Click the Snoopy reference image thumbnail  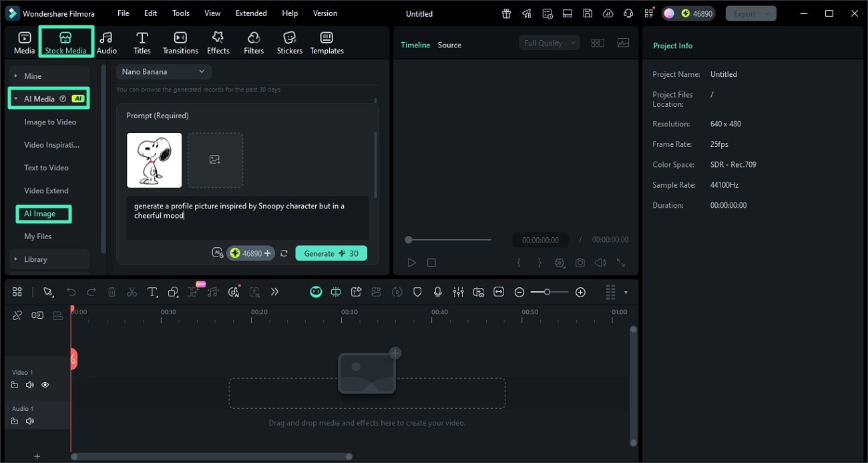(x=154, y=160)
